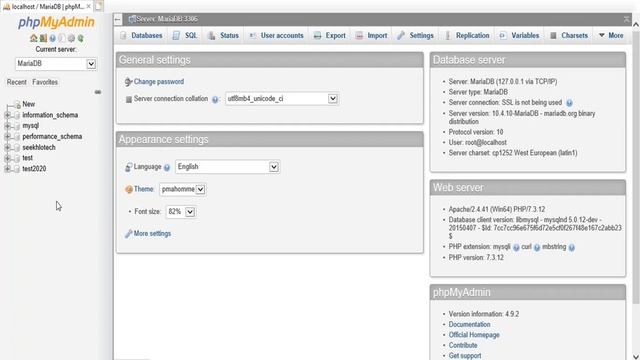Click the mysql database icon in tree
This screenshot has width=640, height=360.
click(17, 126)
